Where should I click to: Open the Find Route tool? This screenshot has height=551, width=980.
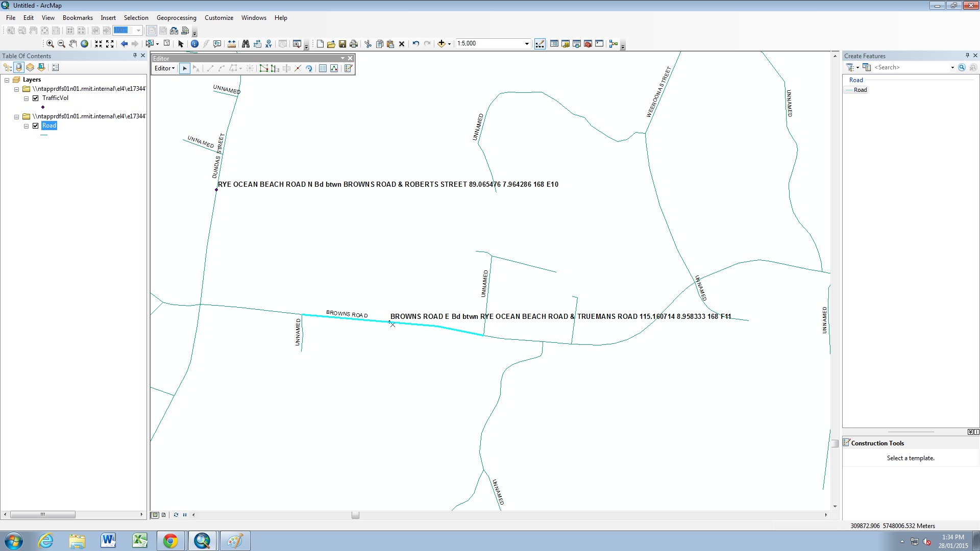[257, 44]
